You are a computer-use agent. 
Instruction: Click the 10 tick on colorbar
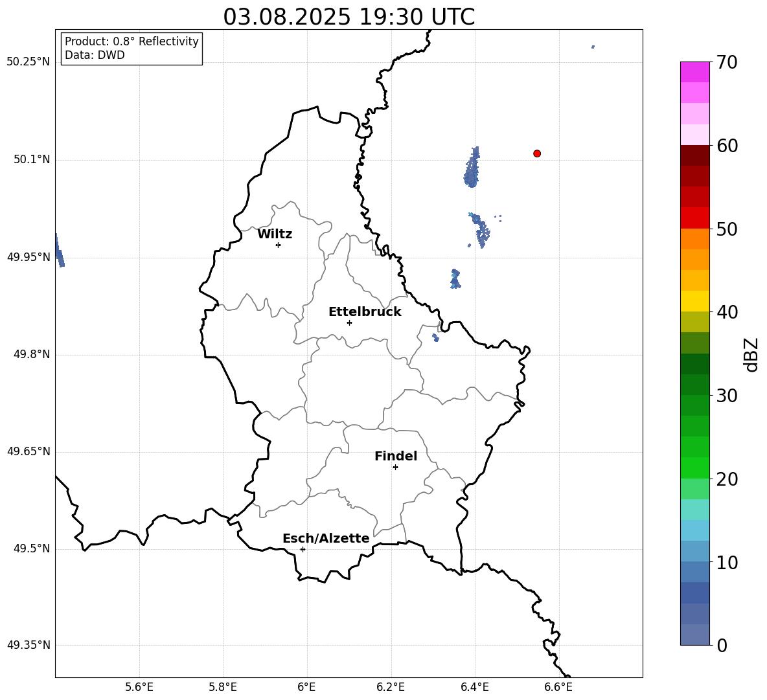pyautogui.click(x=727, y=562)
